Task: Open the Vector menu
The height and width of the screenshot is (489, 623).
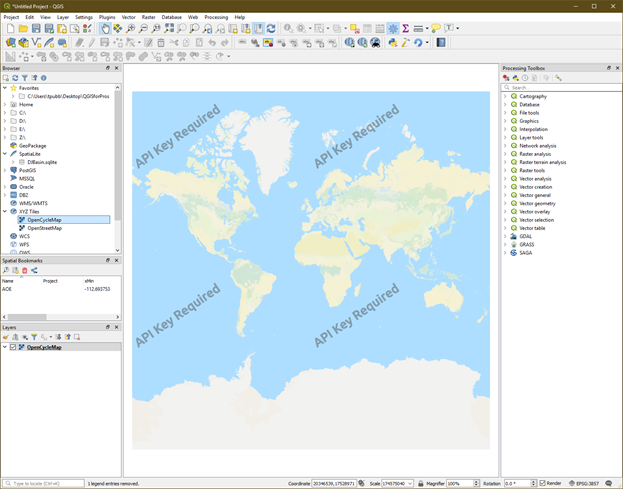Action: point(128,17)
